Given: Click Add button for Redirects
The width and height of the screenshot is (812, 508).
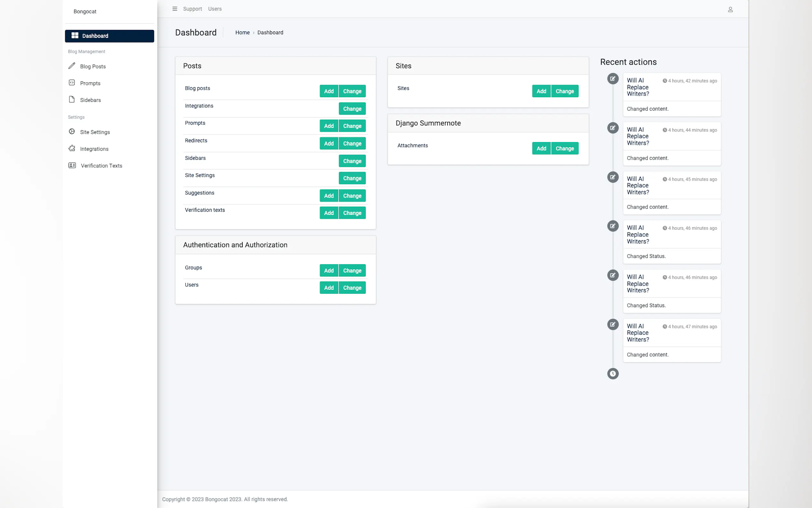Looking at the screenshot, I should coord(329,143).
